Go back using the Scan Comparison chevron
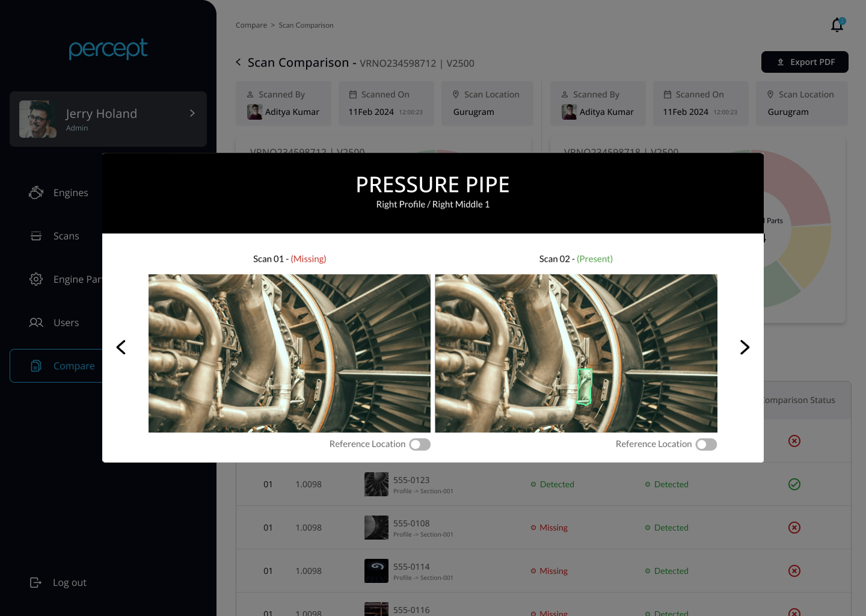This screenshot has width=866, height=616. click(238, 62)
